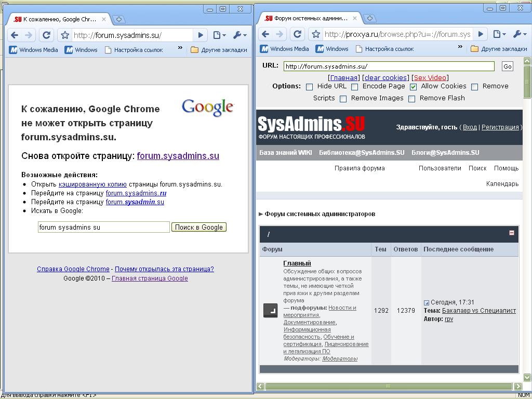Click the forum status icon beside Главный
This screenshot has width=532, height=399.
(270, 311)
